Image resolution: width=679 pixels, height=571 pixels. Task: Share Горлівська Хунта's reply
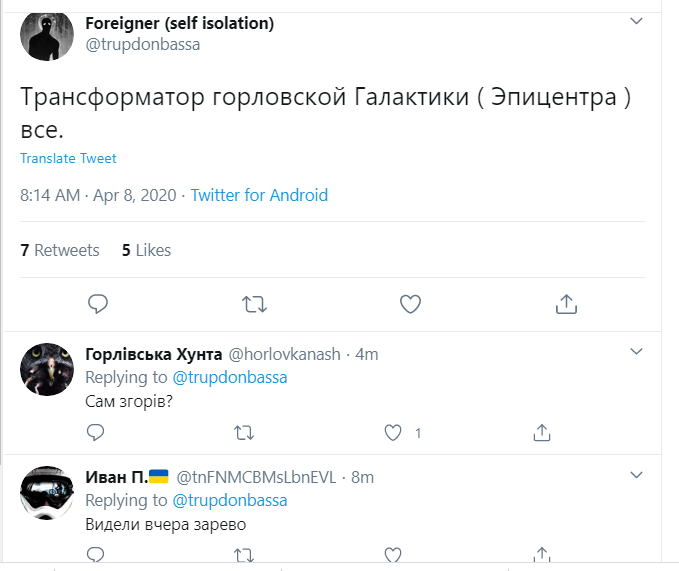pyautogui.click(x=541, y=432)
